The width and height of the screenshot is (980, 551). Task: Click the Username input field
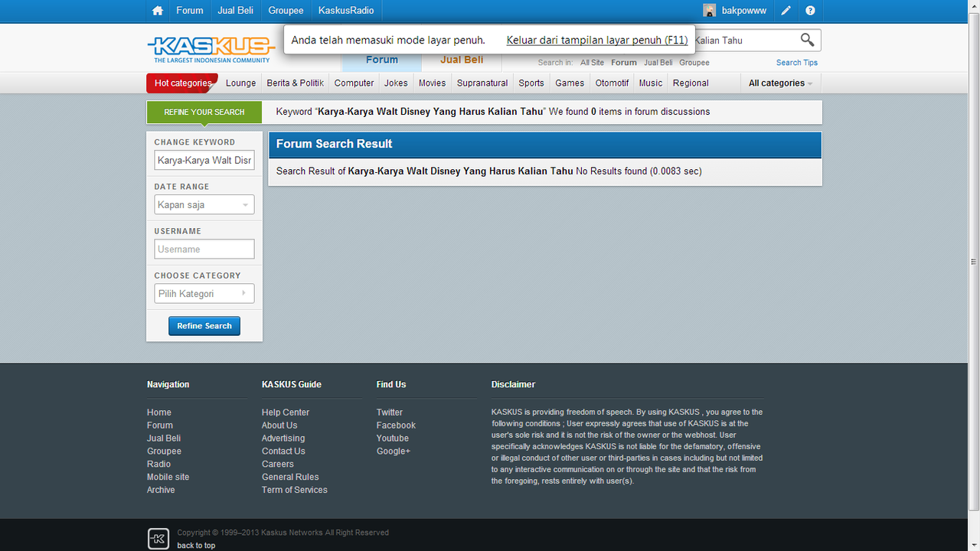coord(204,249)
